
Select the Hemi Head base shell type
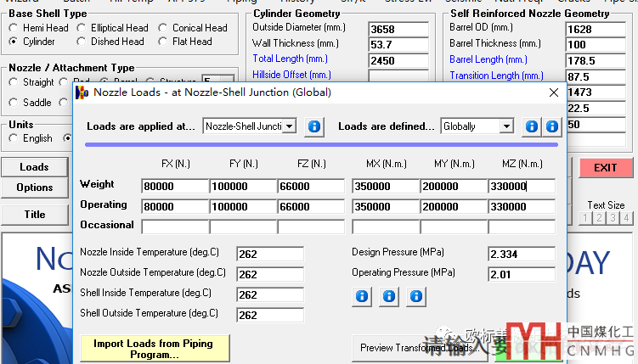pos(14,28)
